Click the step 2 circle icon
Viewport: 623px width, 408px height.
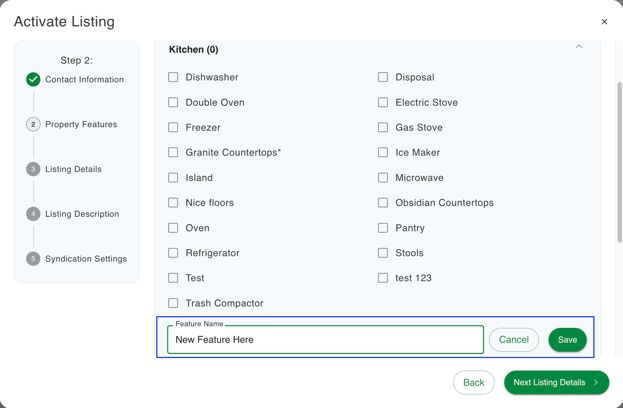pyautogui.click(x=33, y=124)
